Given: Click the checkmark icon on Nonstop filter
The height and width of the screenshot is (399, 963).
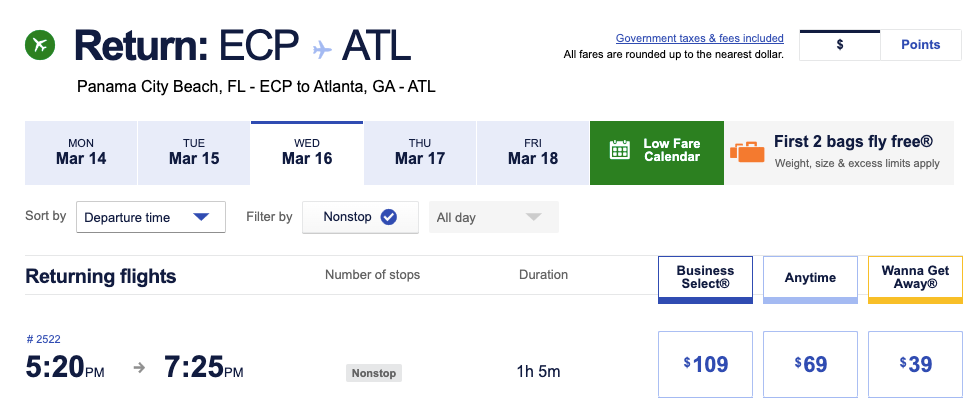Looking at the screenshot, I should click(x=388, y=217).
